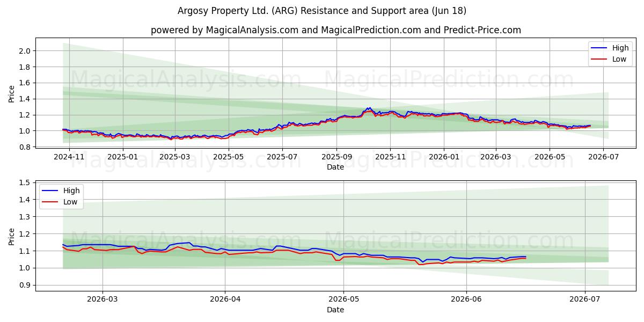Click the '2.0' price tick label
Screen dimensions: 644x322
[x=26, y=51]
